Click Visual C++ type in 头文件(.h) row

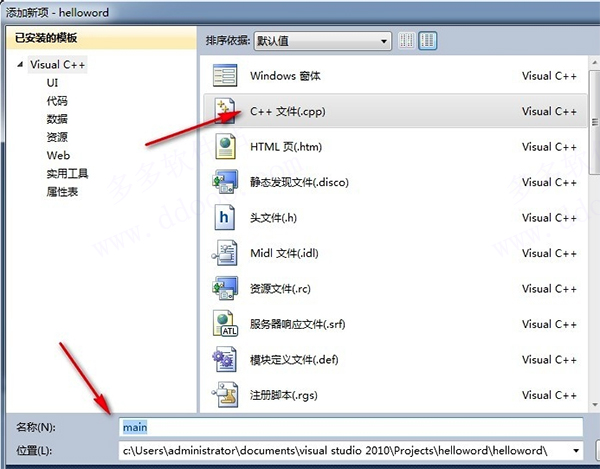pos(549,218)
